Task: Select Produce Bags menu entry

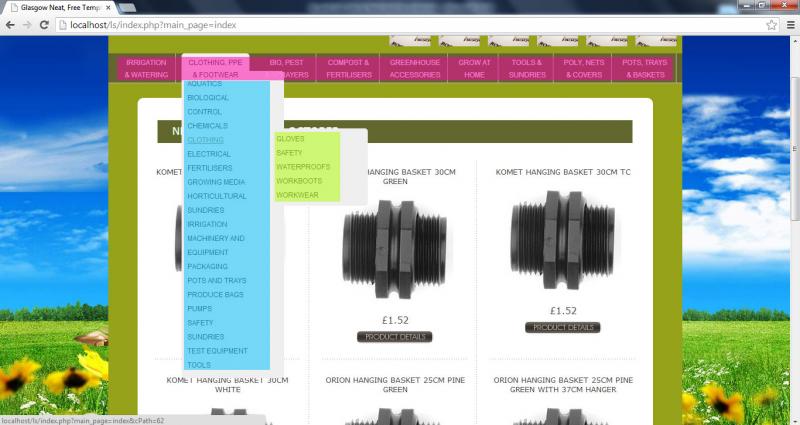Action: pos(215,294)
